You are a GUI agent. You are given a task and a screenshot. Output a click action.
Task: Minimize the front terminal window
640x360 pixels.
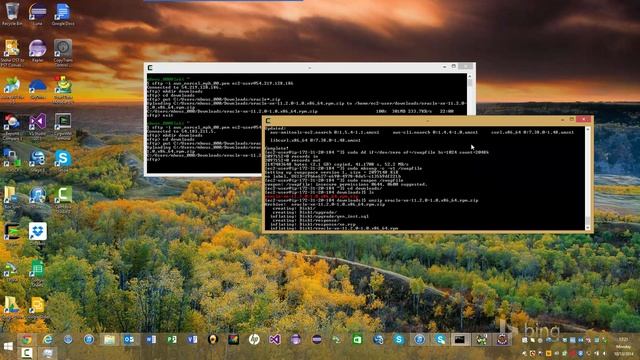pos(562,120)
